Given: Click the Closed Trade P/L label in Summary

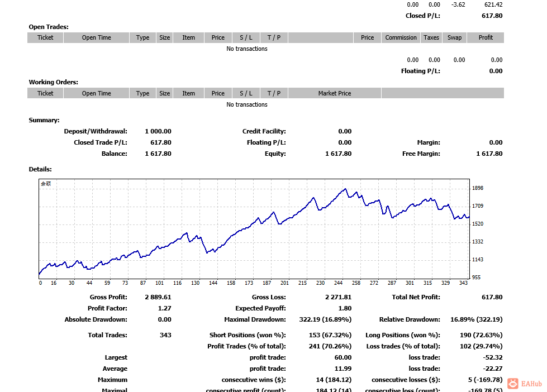Looking at the screenshot, I should [101, 142].
